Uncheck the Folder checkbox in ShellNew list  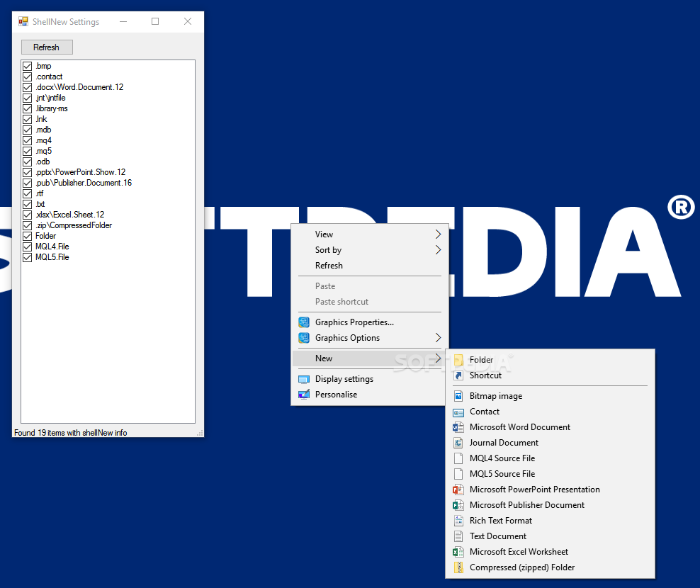(x=27, y=236)
